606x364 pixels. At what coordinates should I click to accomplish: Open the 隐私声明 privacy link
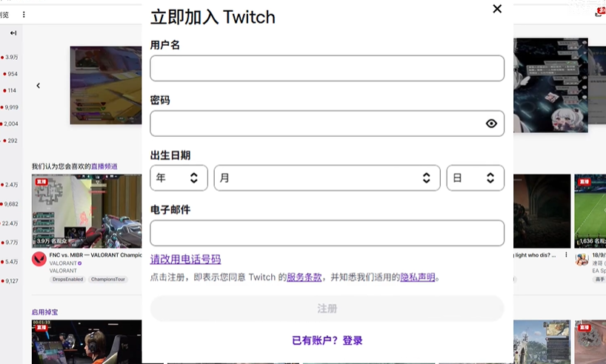pyautogui.click(x=417, y=277)
